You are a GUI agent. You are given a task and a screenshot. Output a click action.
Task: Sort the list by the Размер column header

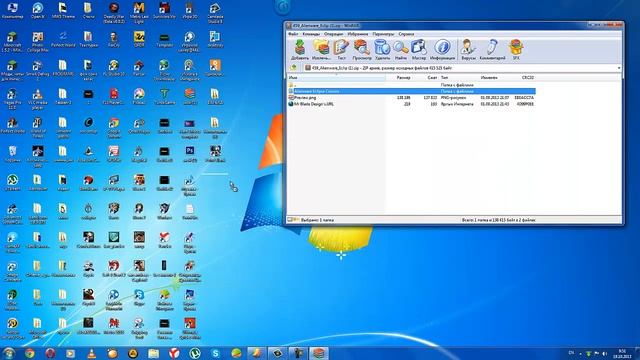coord(399,78)
